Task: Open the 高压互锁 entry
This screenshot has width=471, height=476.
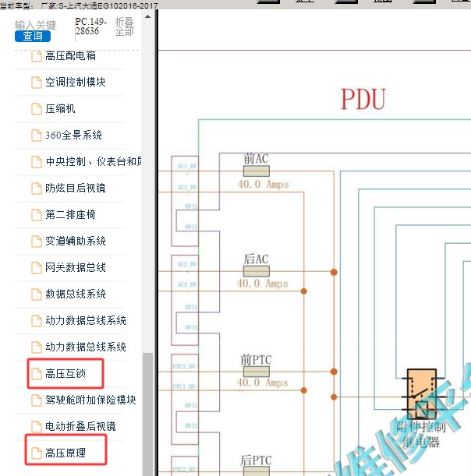Action: coord(66,373)
